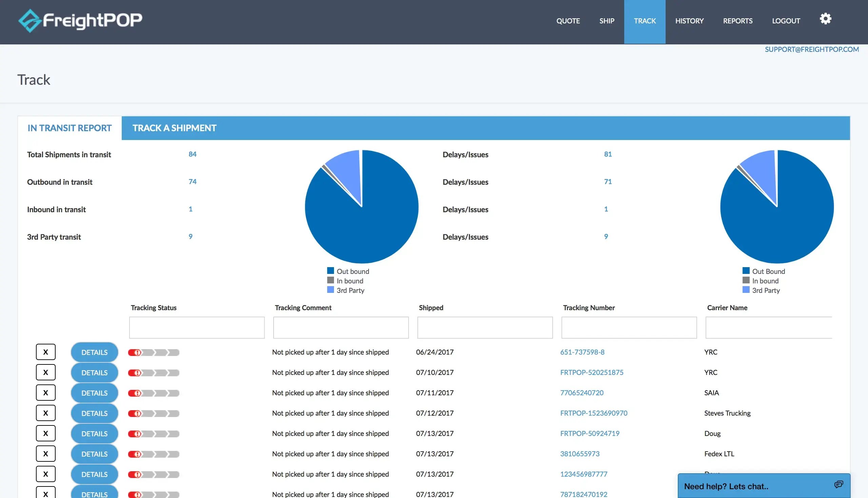Email support@freightpop.com link
Viewport: 868px width, 498px height.
[x=812, y=49]
